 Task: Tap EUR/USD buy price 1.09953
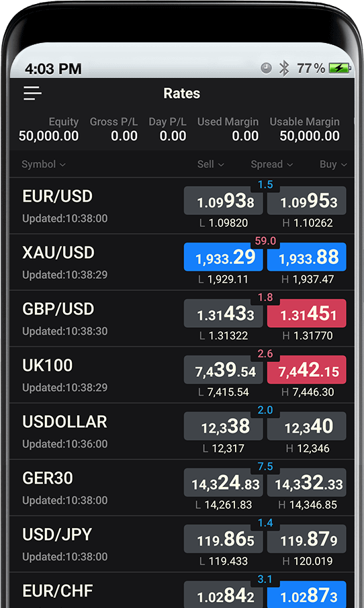tap(307, 201)
